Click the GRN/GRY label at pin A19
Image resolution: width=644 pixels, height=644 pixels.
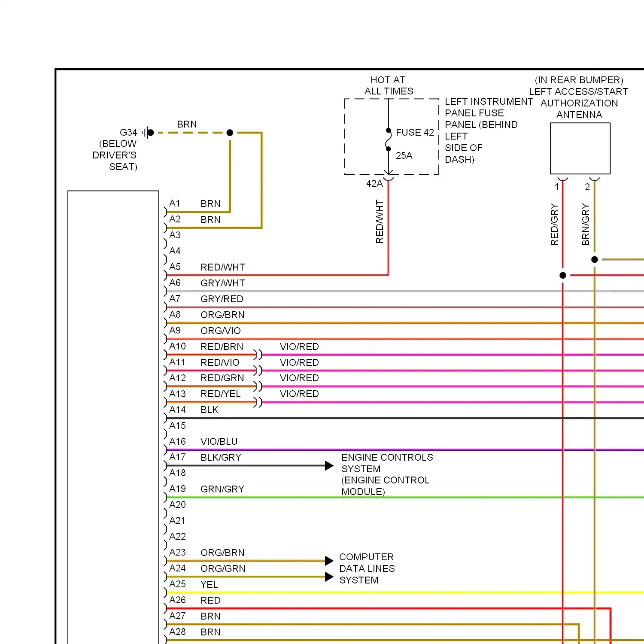(x=222, y=489)
